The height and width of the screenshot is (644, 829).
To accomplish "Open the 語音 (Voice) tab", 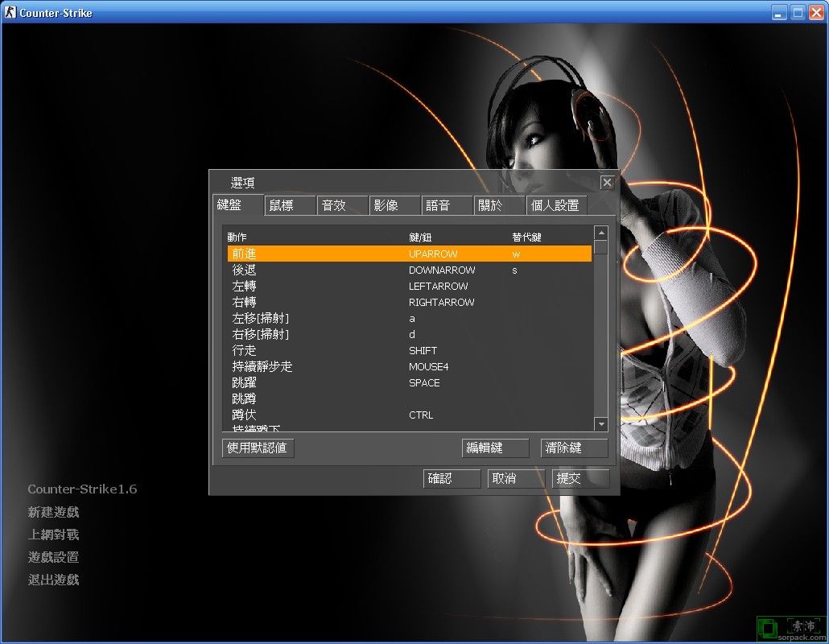I will pos(447,205).
